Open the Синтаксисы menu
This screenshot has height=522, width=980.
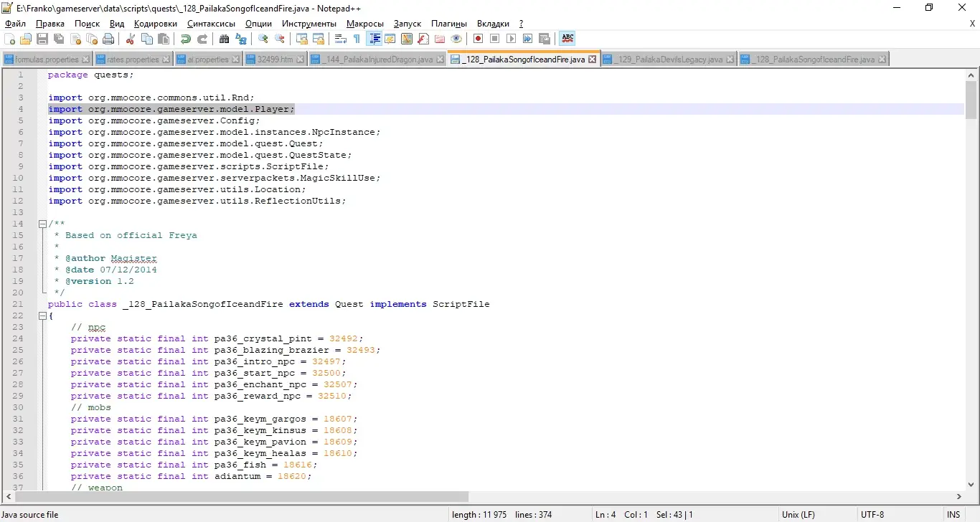click(211, 24)
